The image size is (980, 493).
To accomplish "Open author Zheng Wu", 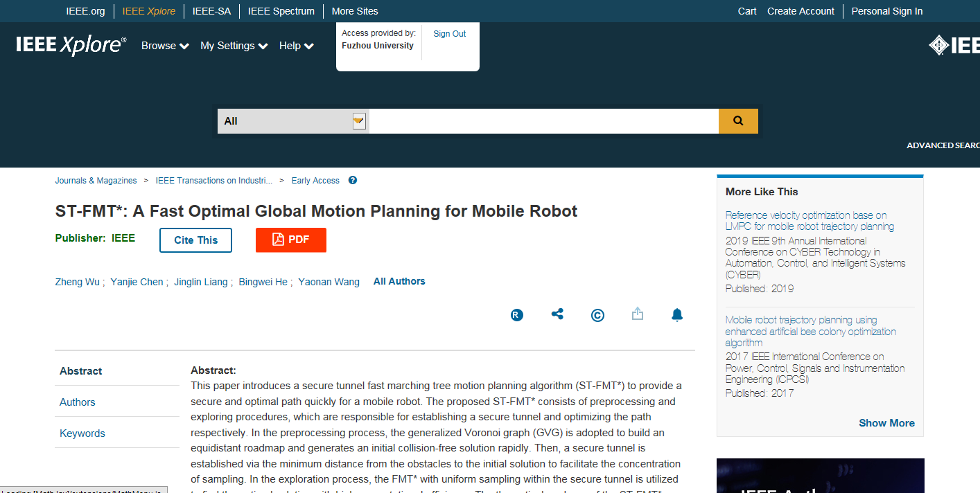I will point(78,282).
